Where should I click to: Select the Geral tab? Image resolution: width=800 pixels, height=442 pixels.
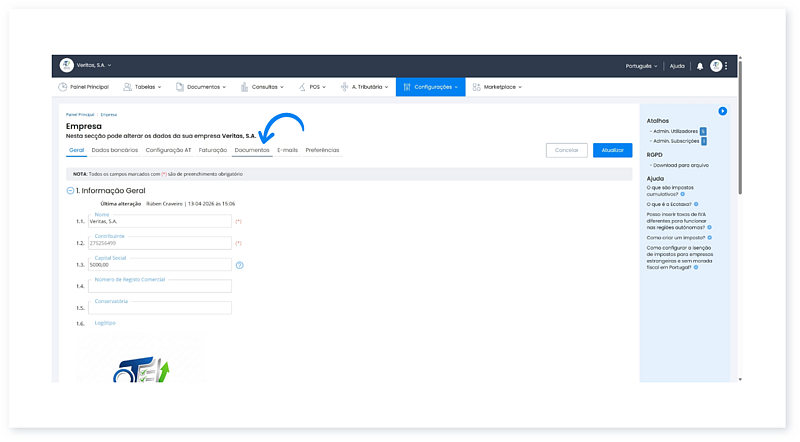point(77,151)
